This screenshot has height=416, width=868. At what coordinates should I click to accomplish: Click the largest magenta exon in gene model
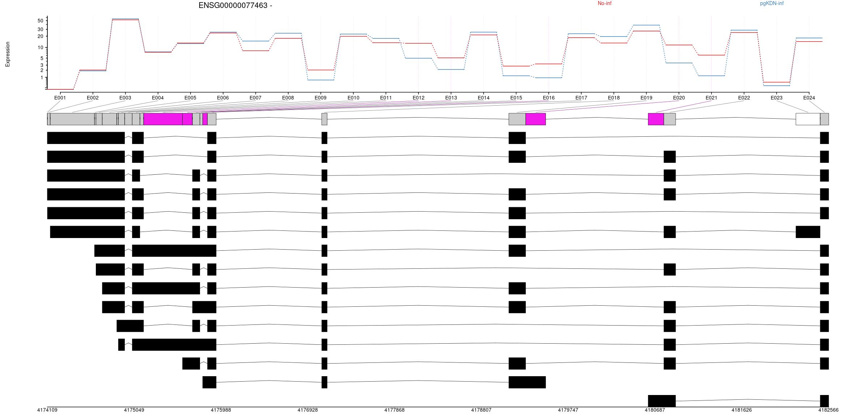(163, 119)
